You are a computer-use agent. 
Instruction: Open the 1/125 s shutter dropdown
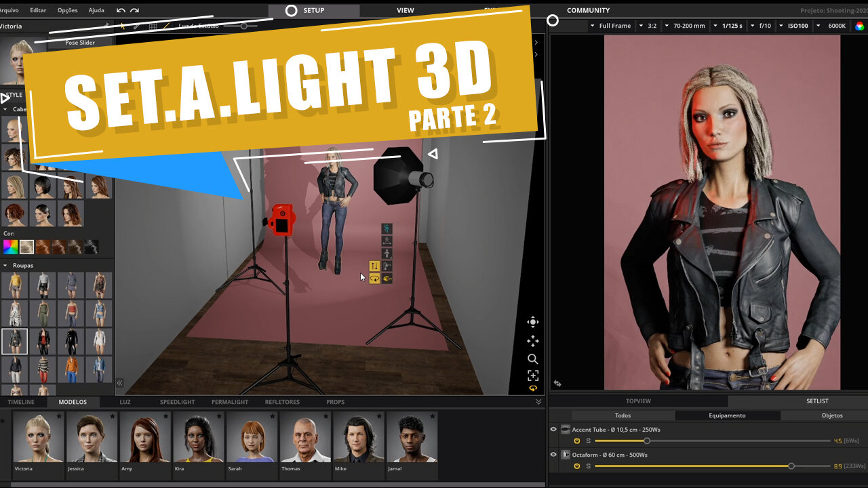point(727,26)
